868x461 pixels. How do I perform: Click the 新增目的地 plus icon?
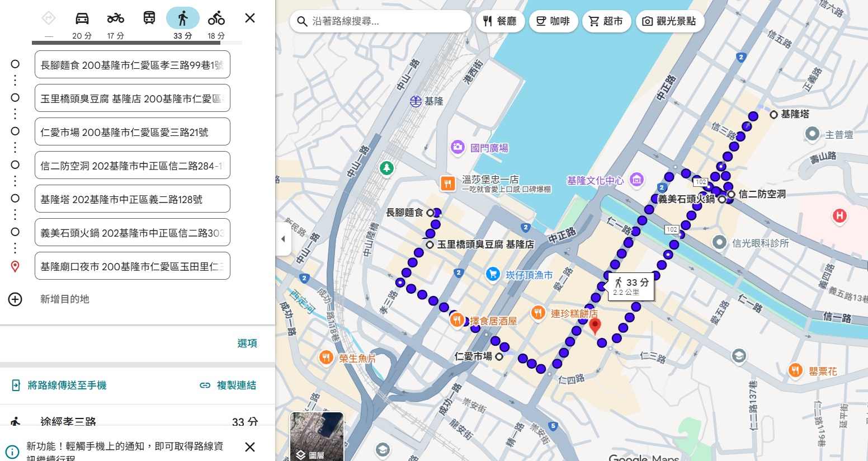(15, 299)
